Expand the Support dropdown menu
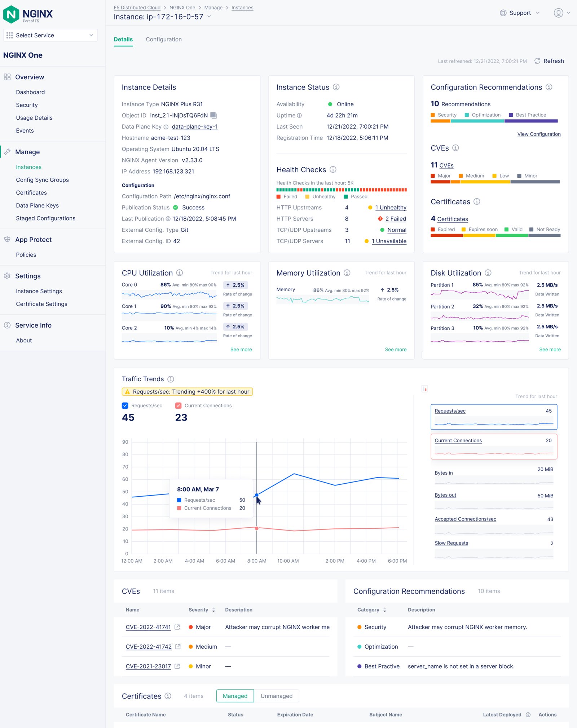This screenshot has height=728, width=577. (x=520, y=13)
